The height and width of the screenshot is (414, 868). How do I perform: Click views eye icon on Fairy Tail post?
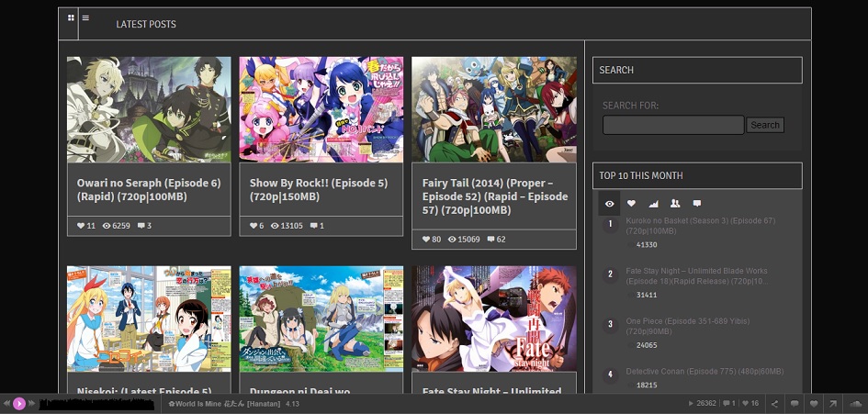452,239
